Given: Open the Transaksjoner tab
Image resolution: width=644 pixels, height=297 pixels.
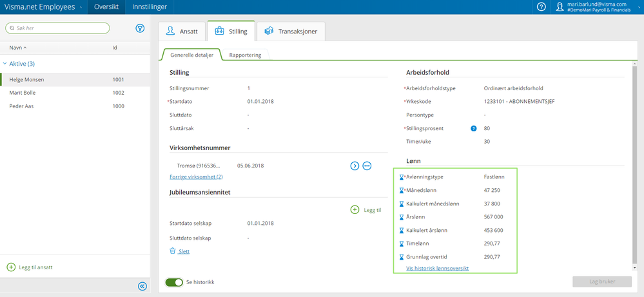Looking at the screenshot, I should [x=291, y=31].
